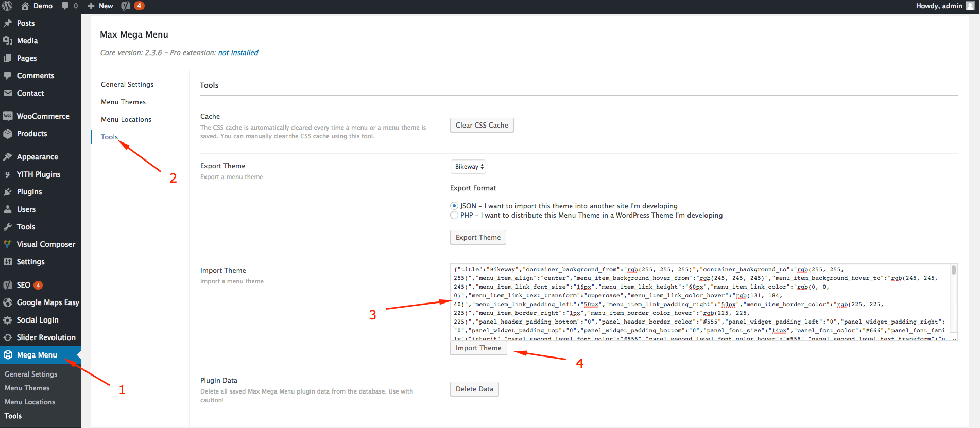Click the Import Theme button
This screenshot has height=428, width=980.
[x=478, y=348]
